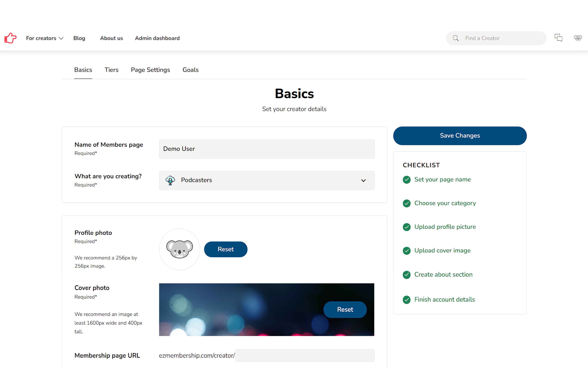
Task: Click the koala profile photo preview
Action: [x=179, y=249]
